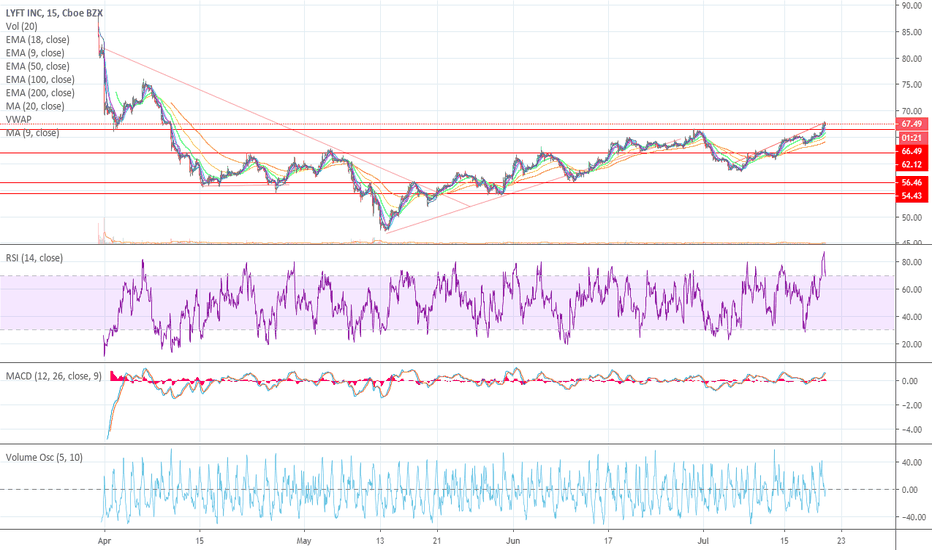
Task: Select the MA (20, close) legend
Action: point(35,106)
